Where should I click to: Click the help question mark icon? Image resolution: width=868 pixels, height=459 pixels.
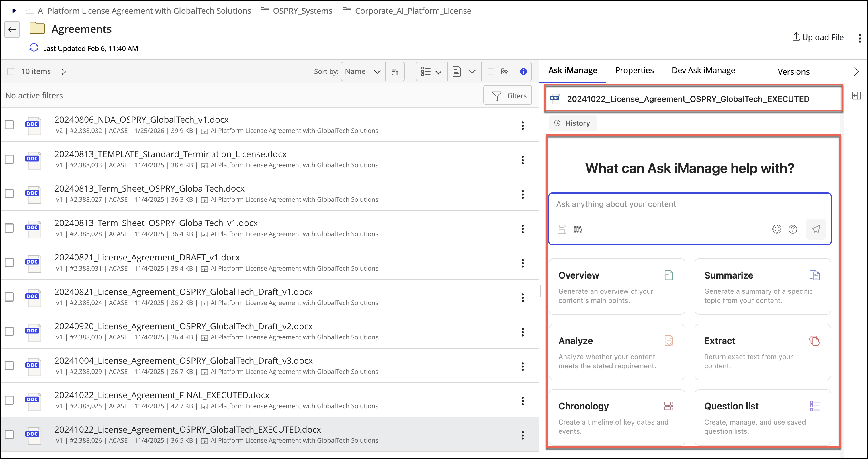pyautogui.click(x=793, y=229)
